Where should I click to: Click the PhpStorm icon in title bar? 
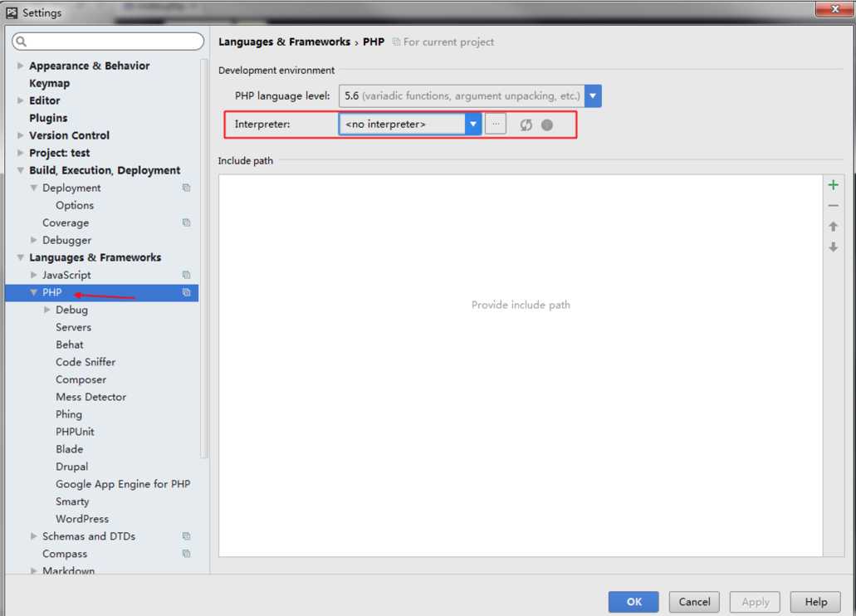pos(12,12)
